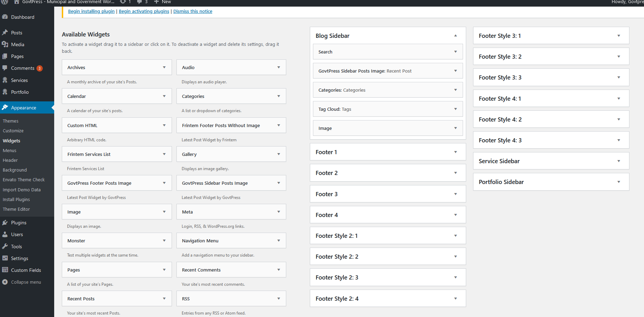Collapse the Blog Sidebar panel arrow

click(x=455, y=35)
